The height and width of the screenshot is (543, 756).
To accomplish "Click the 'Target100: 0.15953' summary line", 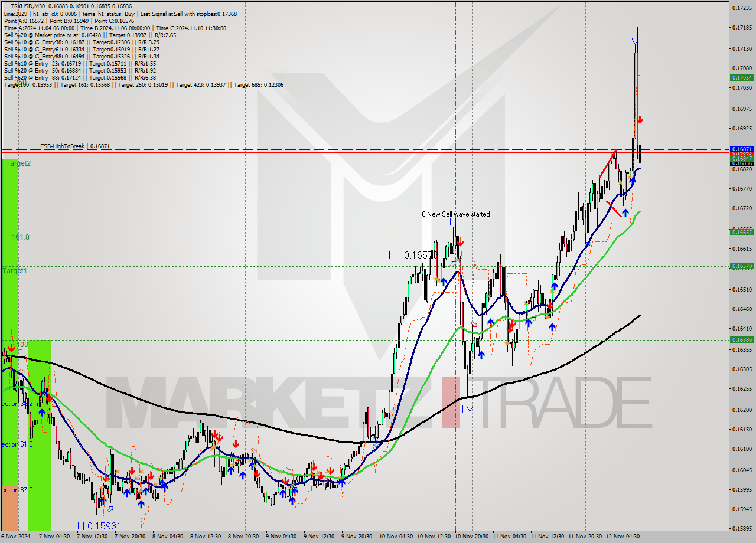I will 144,84.
